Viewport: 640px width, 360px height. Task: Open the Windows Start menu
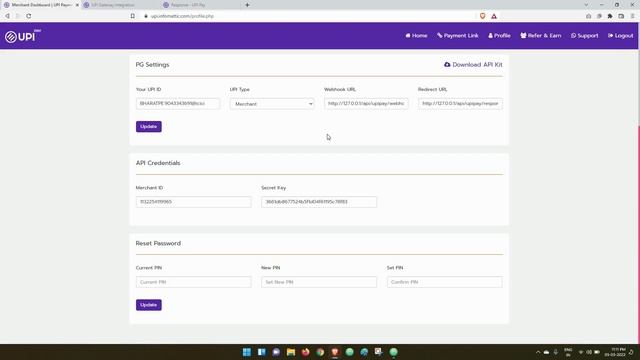(x=247, y=352)
